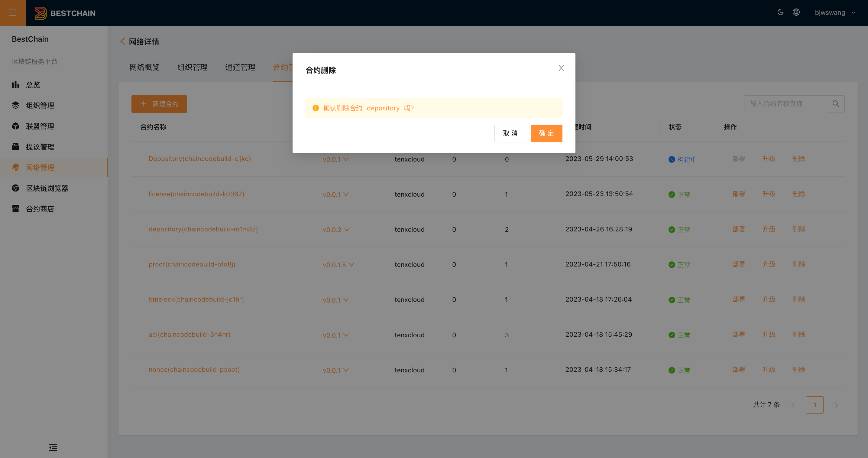Click the blue 构建中 status icon
This screenshot has width=868, height=458.
[x=672, y=159]
